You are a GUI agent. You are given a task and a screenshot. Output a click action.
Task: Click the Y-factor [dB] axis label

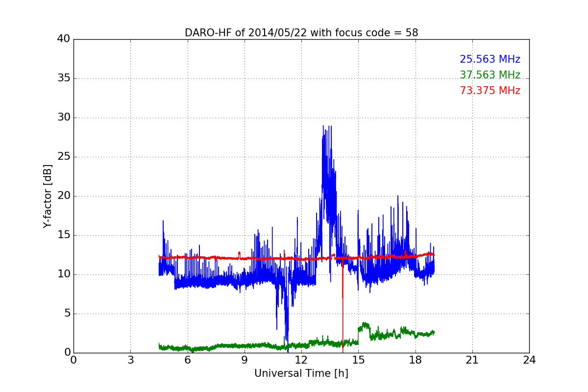(48, 196)
